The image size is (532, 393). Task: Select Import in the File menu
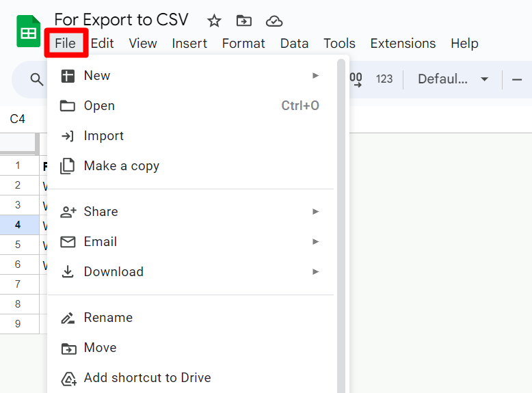point(103,136)
